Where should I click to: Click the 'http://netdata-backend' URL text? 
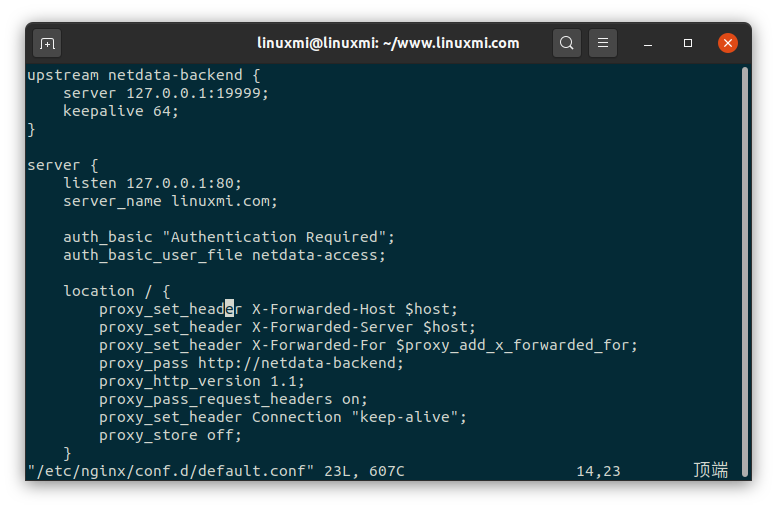(x=300, y=363)
